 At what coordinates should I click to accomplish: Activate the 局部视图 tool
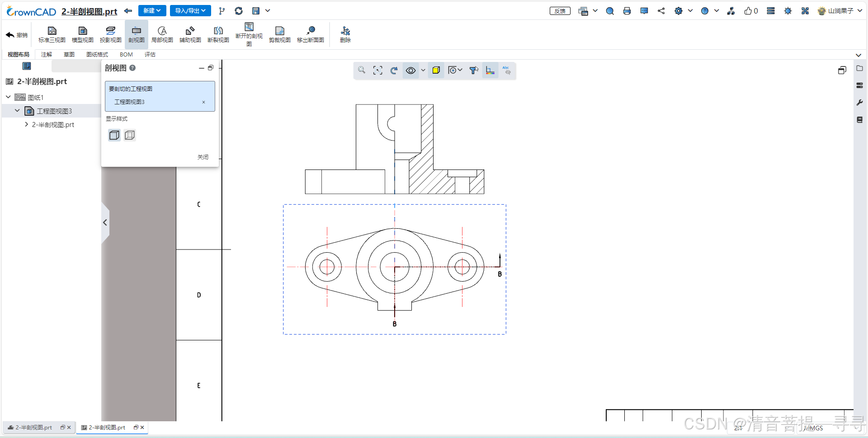(162, 34)
